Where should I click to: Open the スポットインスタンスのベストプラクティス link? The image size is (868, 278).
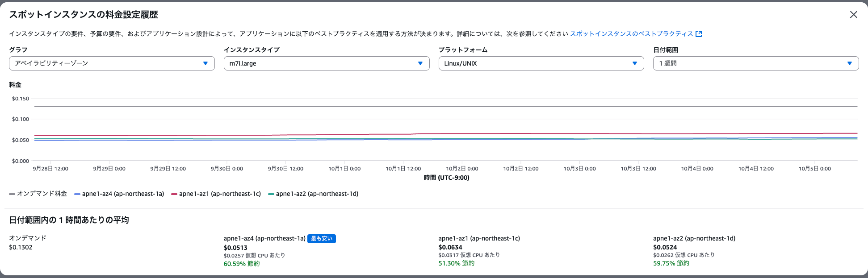click(x=631, y=34)
